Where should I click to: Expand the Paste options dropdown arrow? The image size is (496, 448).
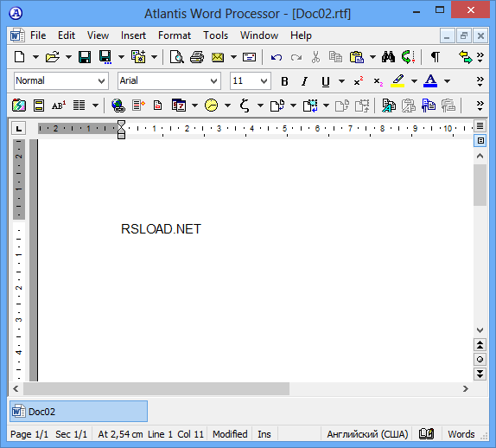[x=373, y=57]
